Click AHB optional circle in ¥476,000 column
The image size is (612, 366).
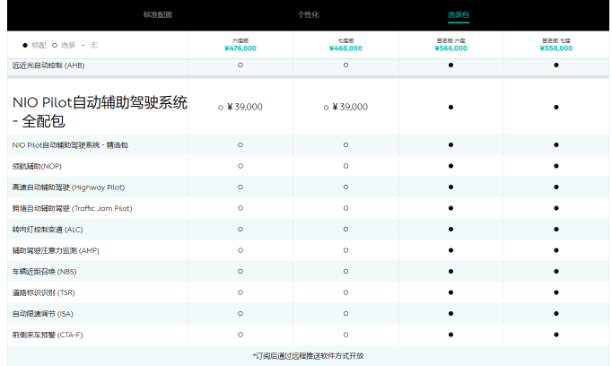click(240, 65)
